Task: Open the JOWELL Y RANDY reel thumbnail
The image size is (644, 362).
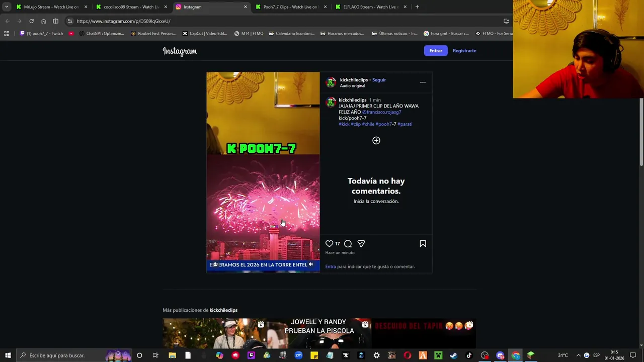Action: (319, 333)
